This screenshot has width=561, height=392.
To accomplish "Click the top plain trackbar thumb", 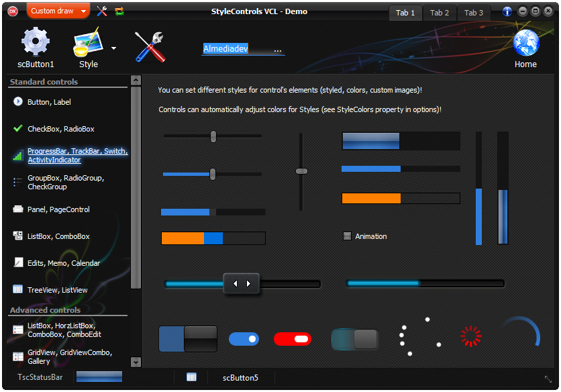I will click(x=213, y=136).
